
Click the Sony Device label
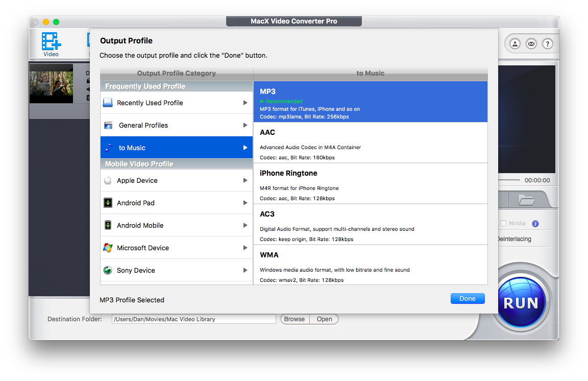tap(136, 270)
